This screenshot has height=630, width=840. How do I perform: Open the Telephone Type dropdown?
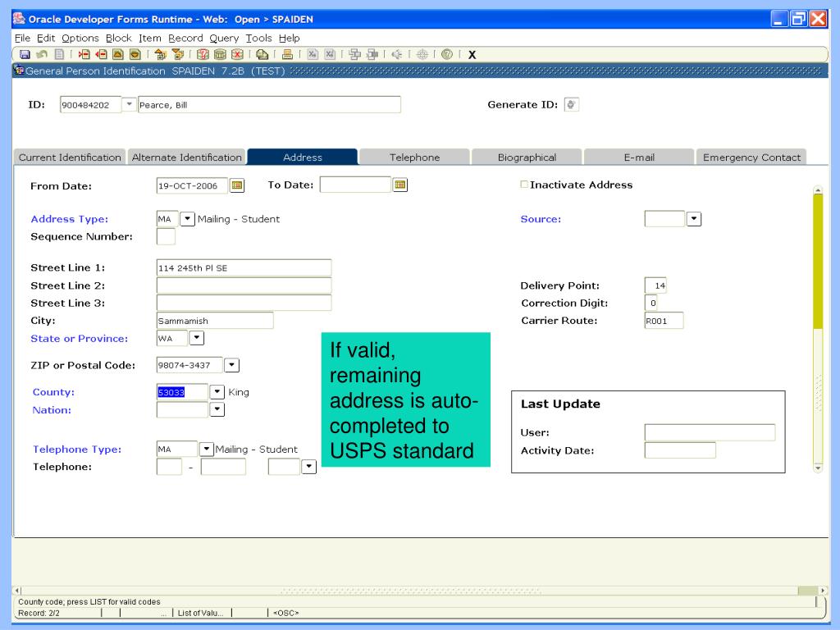pos(206,449)
